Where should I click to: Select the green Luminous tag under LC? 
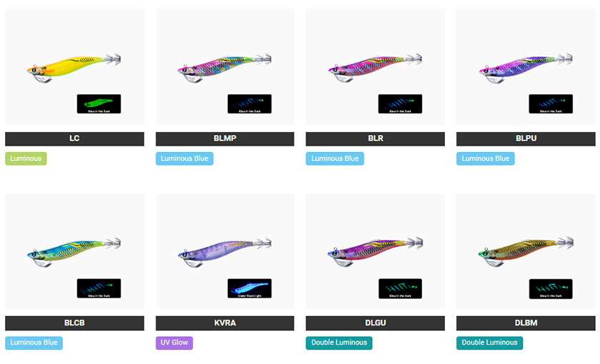pyautogui.click(x=26, y=158)
